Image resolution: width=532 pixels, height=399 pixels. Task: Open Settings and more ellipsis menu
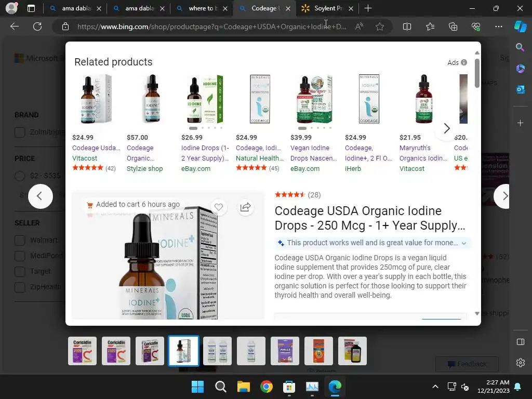tap(499, 26)
